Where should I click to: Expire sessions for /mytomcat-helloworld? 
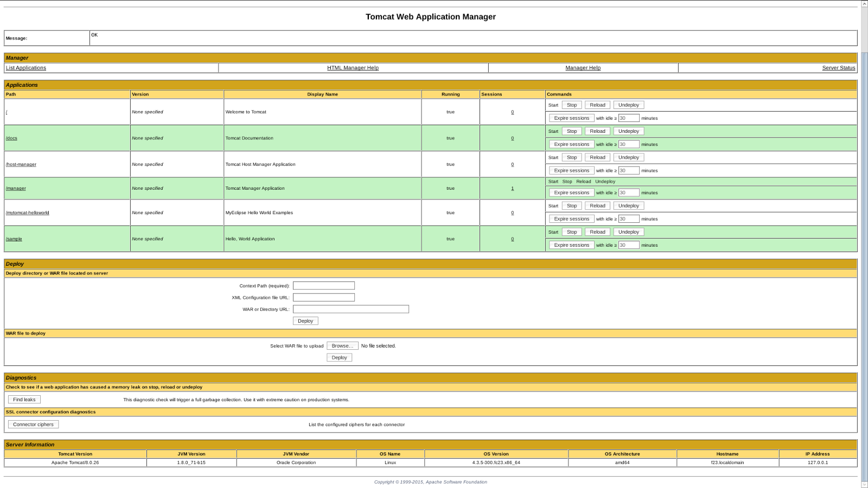pos(571,219)
